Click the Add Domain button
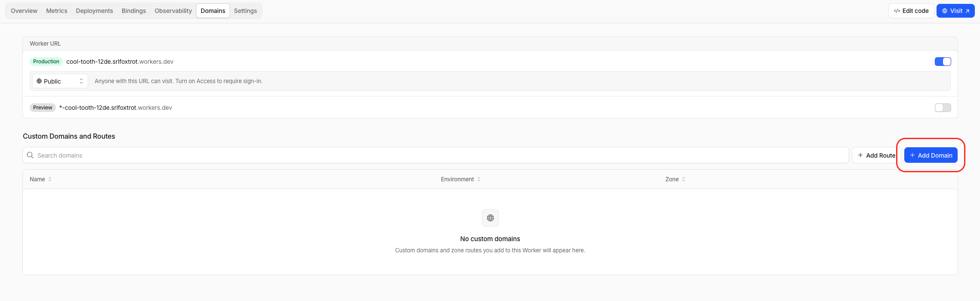This screenshot has height=301, width=980. pyautogui.click(x=931, y=155)
